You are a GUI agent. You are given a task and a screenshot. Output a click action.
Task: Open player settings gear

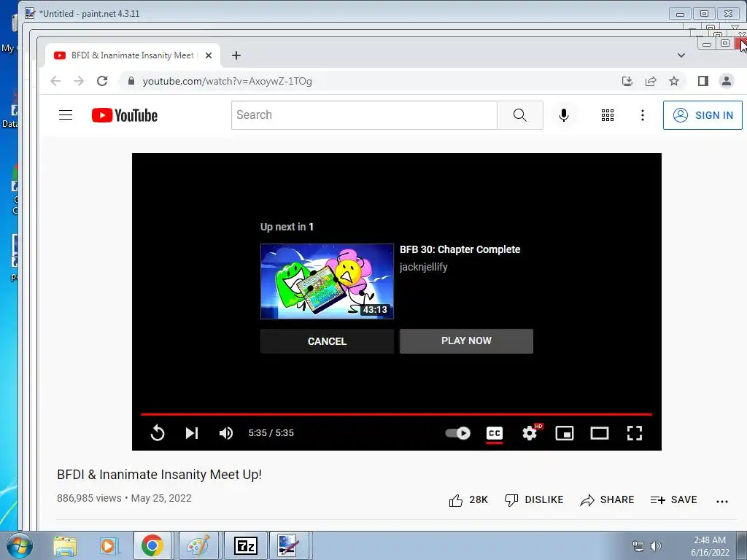coord(530,433)
